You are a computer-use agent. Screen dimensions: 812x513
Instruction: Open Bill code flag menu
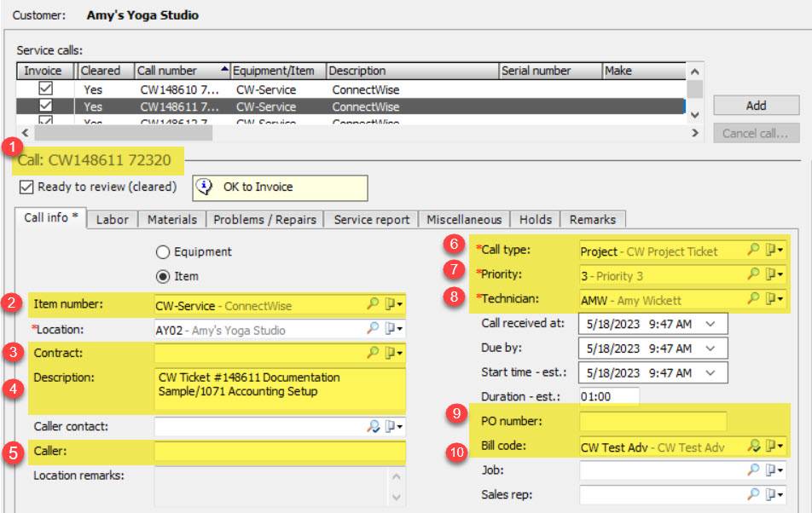click(x=774, y=446)
